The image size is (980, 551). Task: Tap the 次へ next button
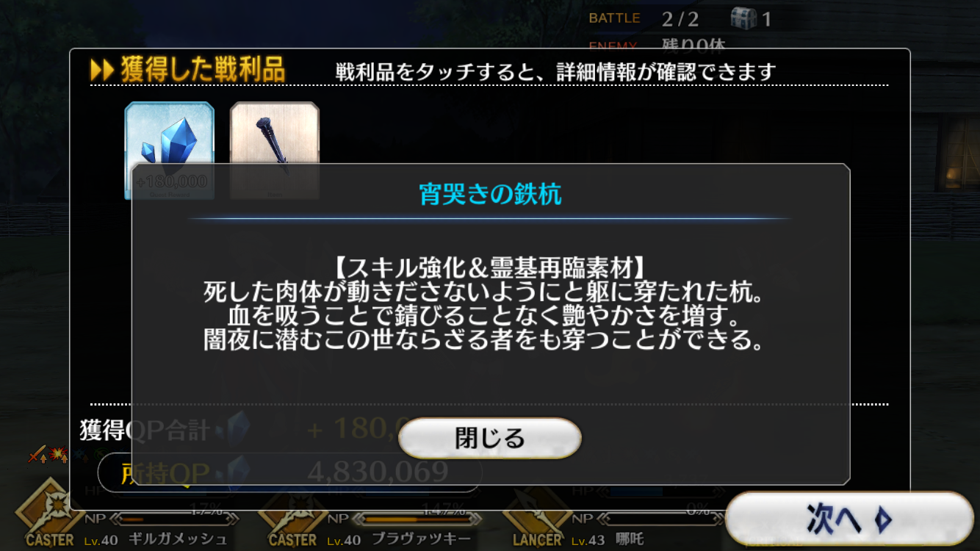[x=849, y=519]
